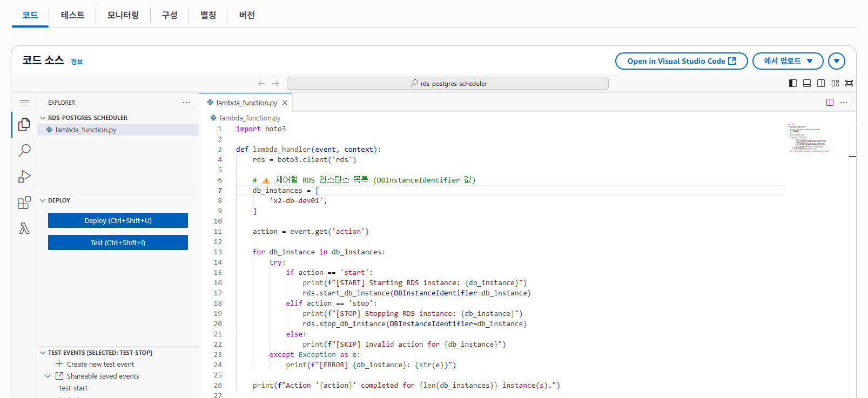Select the 코드 tab
868x398 pixels.
point(30,15)
